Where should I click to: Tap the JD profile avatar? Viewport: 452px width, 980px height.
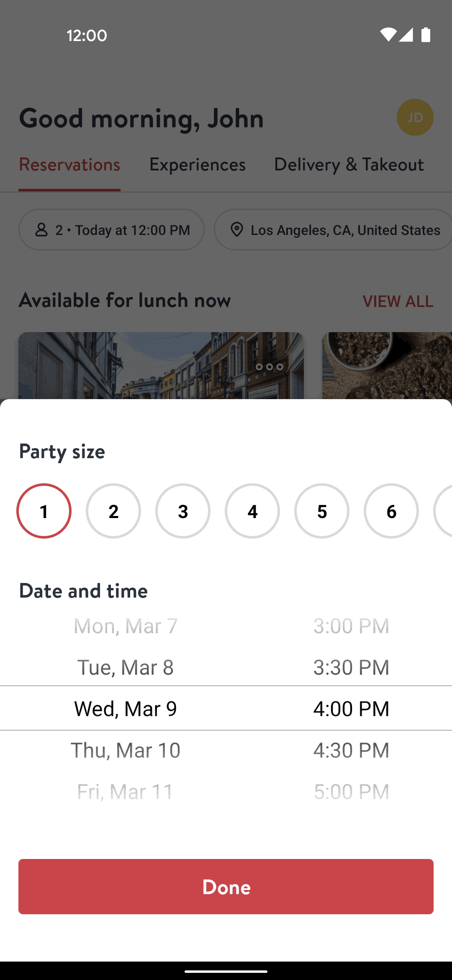pos(415,117)
